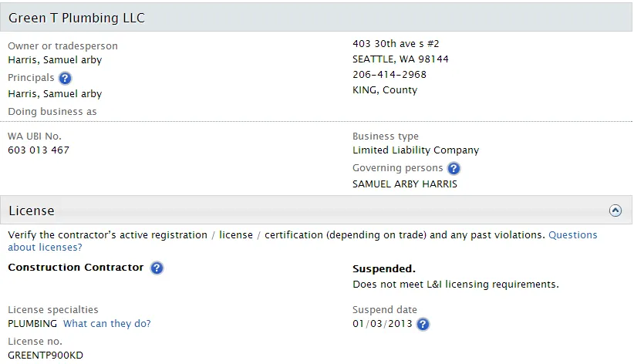Click the phone number 206-414-2968

(x=390, y=75)
